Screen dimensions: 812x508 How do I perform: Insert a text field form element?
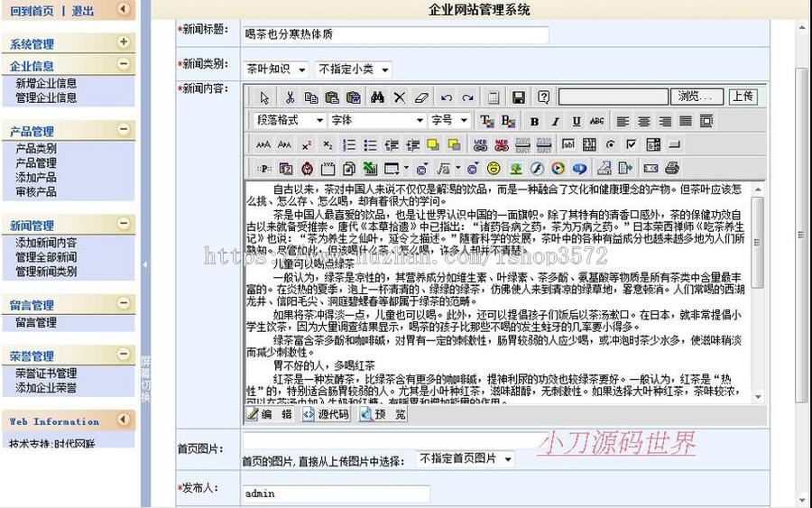pyautogui.click(x=568, y=144)
